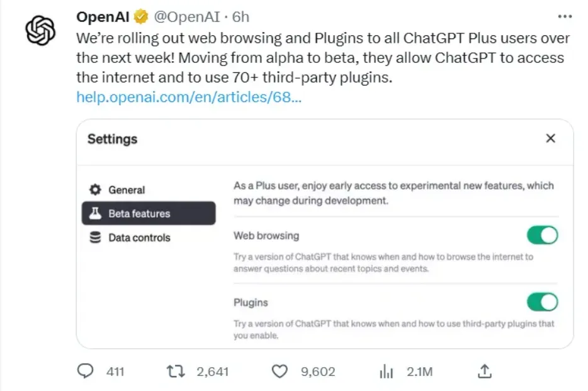
Task: Open the tweet's three-dot more menu
Action: 565,16
